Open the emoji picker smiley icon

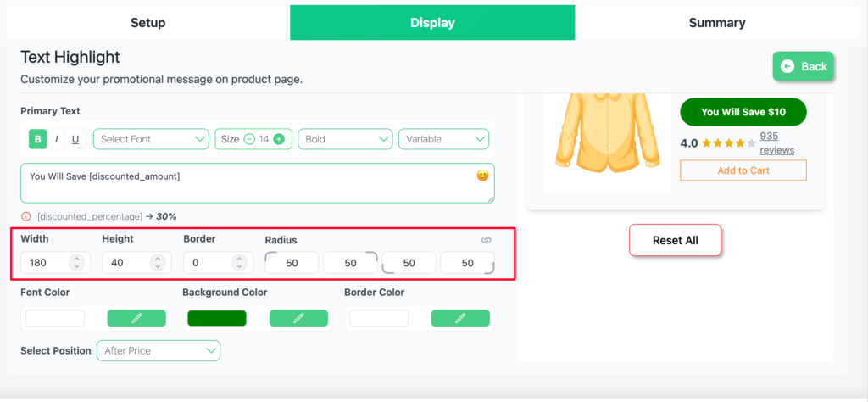(x=482, y=176)
